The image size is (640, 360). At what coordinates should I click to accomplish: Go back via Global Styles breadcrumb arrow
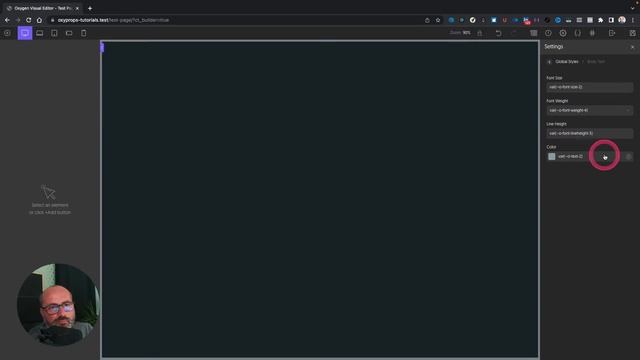point(549,62)
